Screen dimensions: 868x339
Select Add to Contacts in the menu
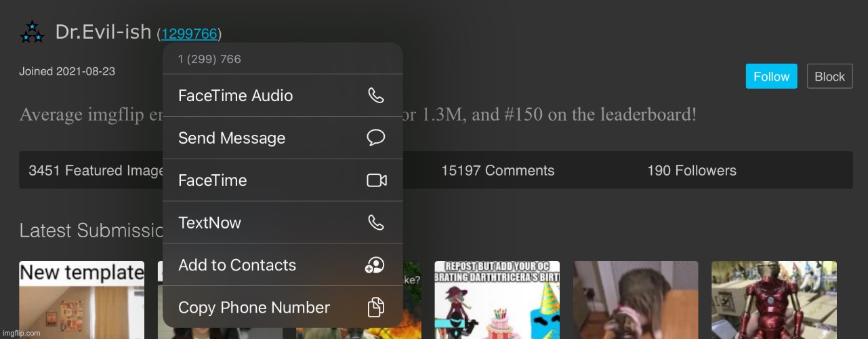[283, 265]
